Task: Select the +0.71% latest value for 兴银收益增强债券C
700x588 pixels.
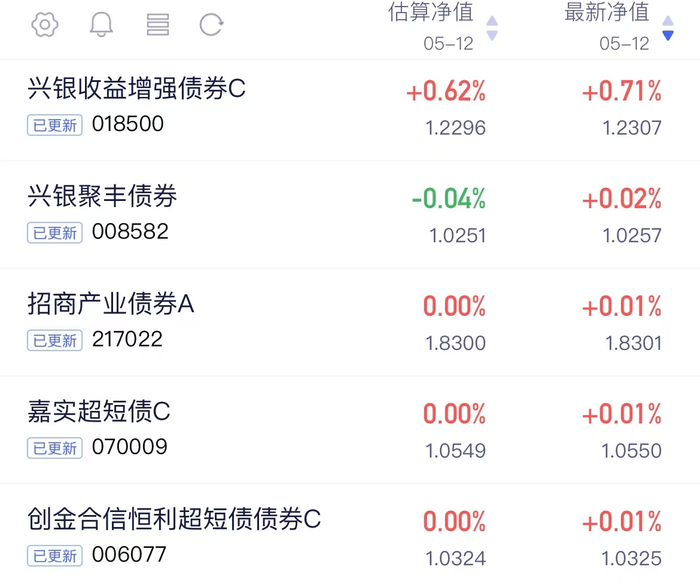Action: (622, 91)
